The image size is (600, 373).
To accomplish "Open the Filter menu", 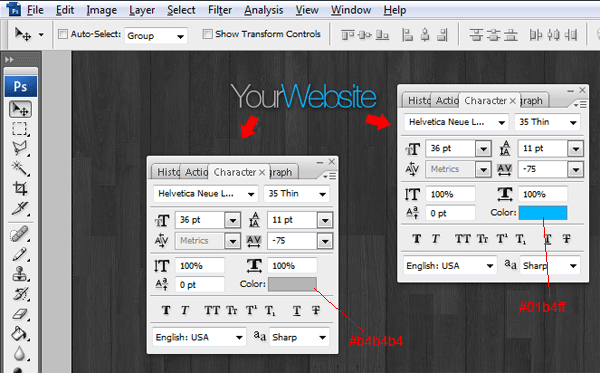I will (x=220, y=10).
